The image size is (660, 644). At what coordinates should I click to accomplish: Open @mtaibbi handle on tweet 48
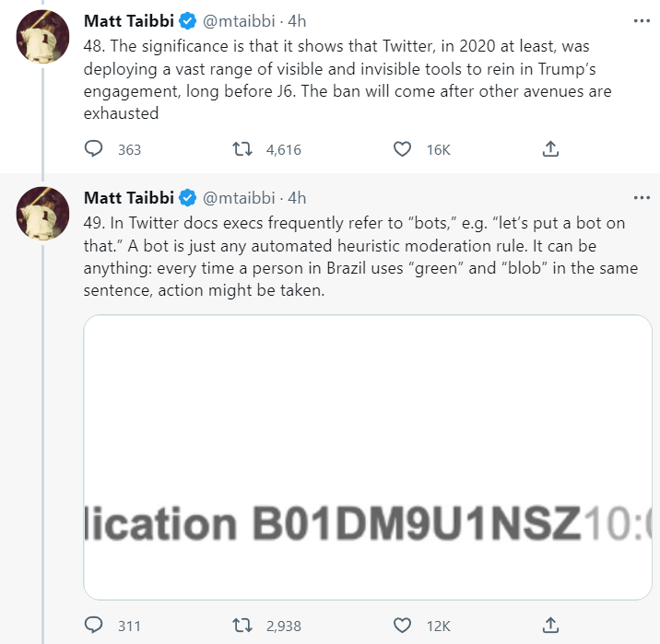click(x=240, y=19)
